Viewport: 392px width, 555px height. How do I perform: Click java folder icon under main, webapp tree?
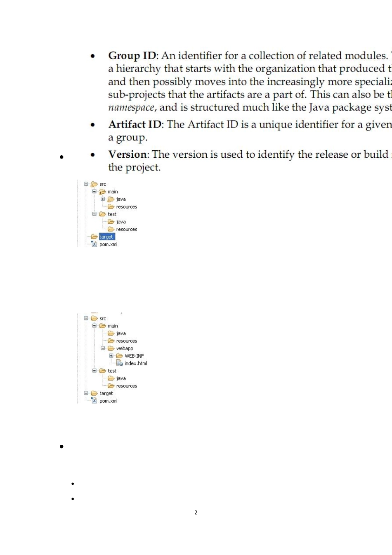111,333
